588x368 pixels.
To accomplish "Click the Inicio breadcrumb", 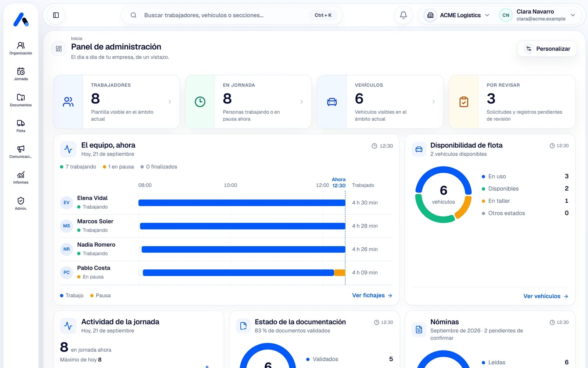I will click(76, 39).
